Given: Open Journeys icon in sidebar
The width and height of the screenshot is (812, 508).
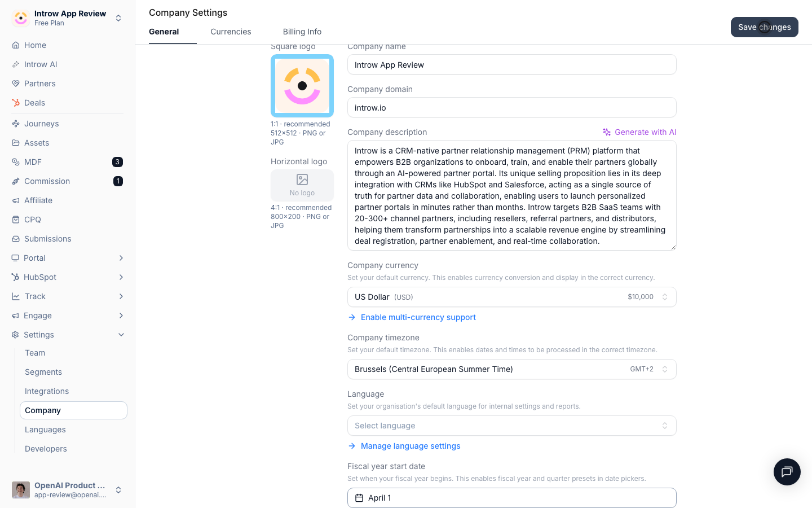Looking at the screenshot, I should tap(16, 124).
